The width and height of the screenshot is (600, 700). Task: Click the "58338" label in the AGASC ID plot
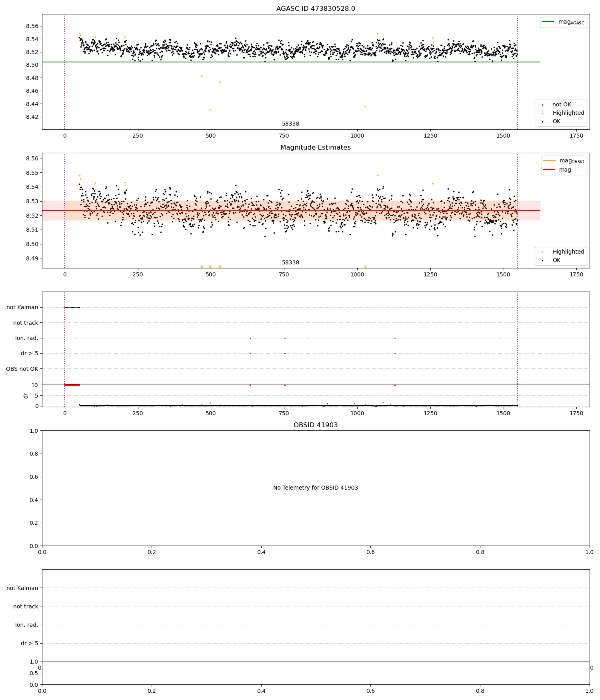pos(290,124)
